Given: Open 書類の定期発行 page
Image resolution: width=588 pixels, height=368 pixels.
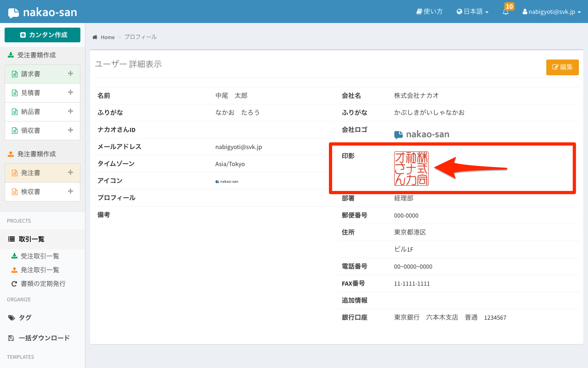Looking at the screenshot, I should [43, 284].
